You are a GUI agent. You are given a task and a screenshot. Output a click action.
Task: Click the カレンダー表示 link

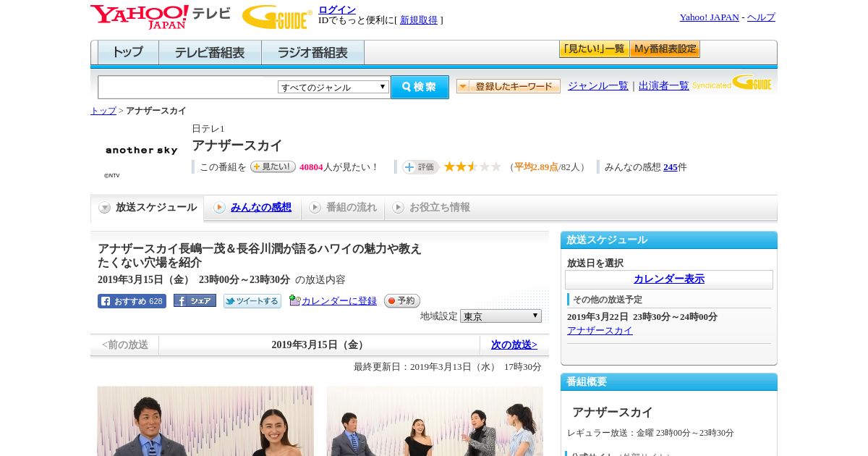click(669, 279)
